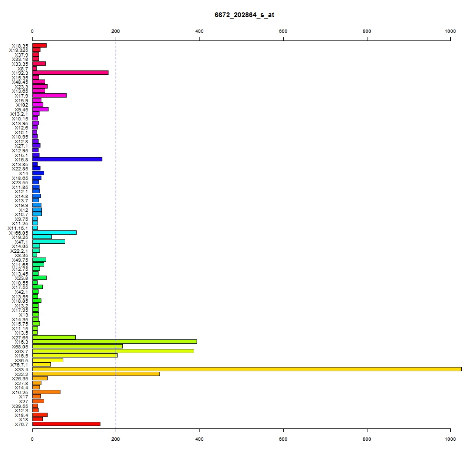
Task: Click the X18.4 label
Action: [21, 415]
